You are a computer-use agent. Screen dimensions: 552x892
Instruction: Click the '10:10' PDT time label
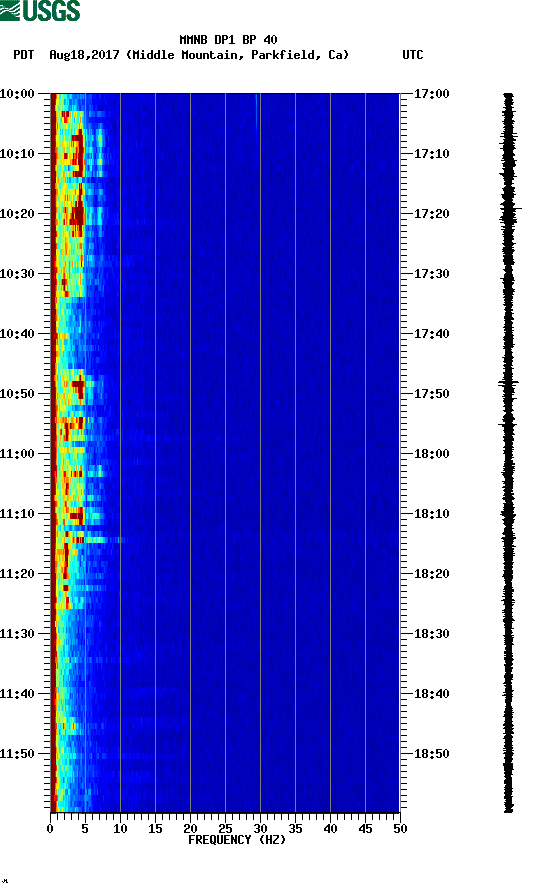pos(17,154)
